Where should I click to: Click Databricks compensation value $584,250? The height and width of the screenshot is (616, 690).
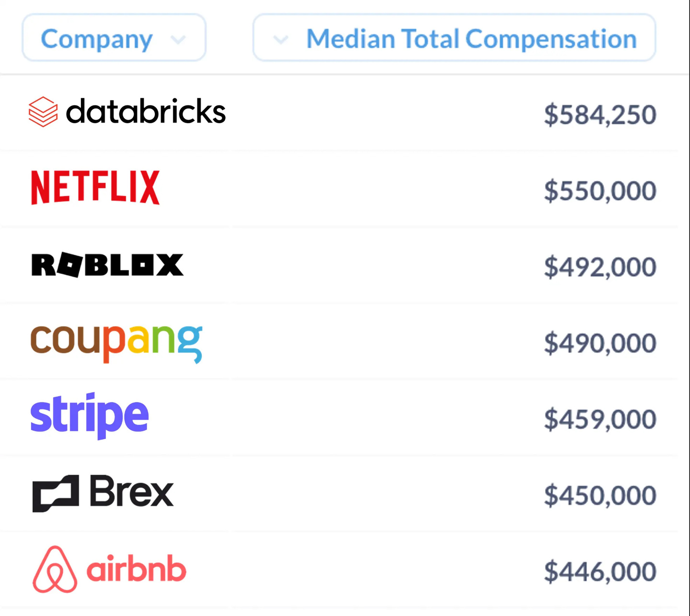(x=600, y=115)
